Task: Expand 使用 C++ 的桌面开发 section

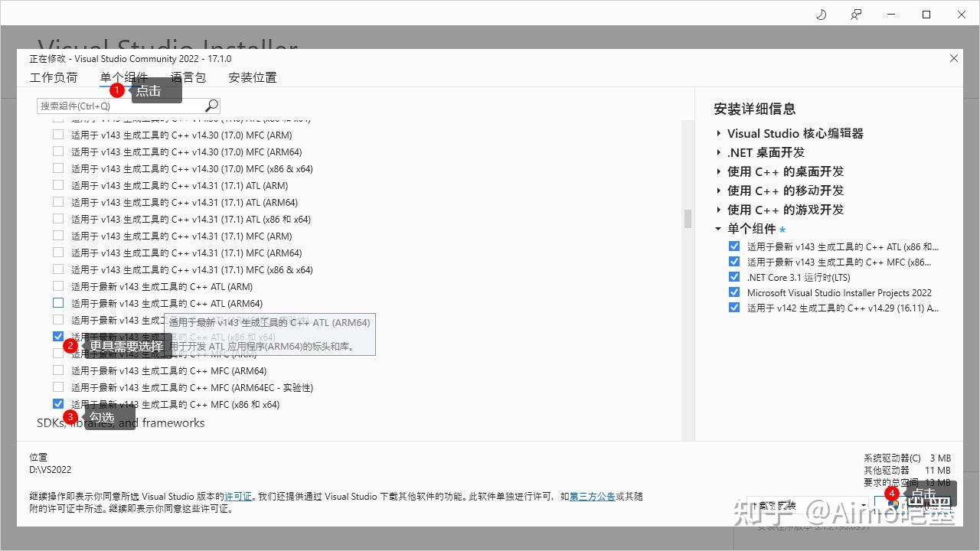Action: point(717,171)
